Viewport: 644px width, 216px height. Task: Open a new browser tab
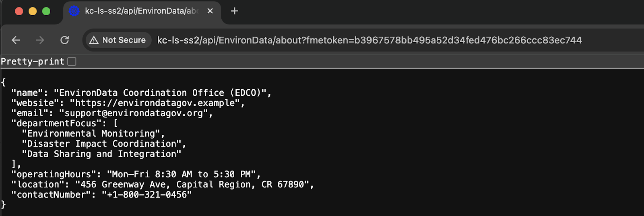[x=235, y=11]
